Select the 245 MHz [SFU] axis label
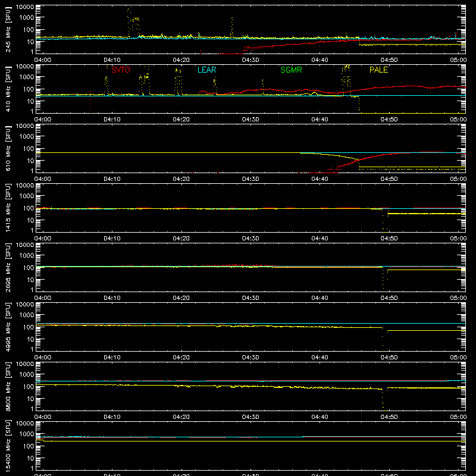This screenshot has width=476, height=476. click(8, 29)
